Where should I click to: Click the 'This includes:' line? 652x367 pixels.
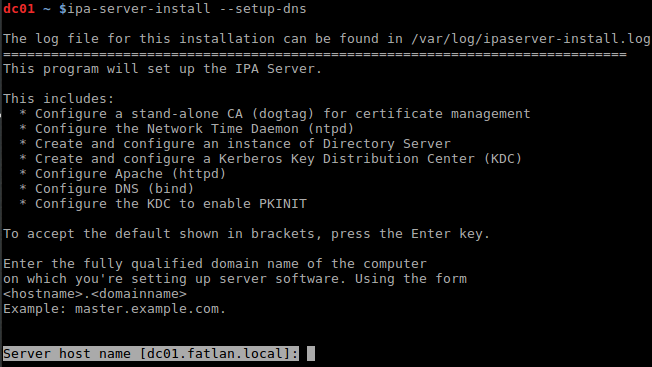(x=58, y=99)
